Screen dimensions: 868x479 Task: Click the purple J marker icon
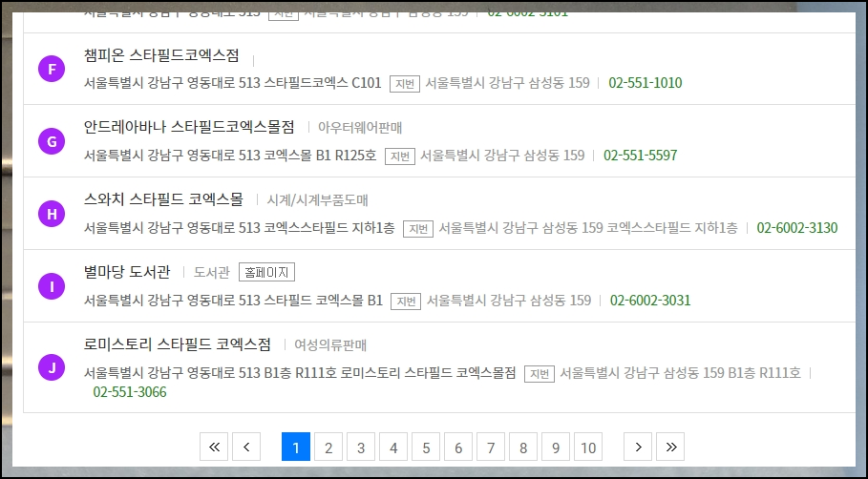pyautogui.click(x=52, y=367)
